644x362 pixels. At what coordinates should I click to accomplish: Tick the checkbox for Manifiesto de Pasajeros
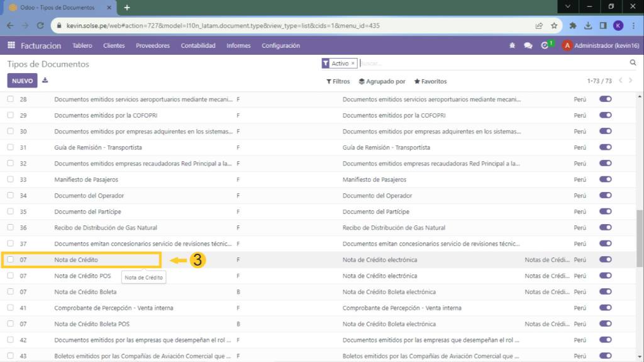(x=10, y=179)
